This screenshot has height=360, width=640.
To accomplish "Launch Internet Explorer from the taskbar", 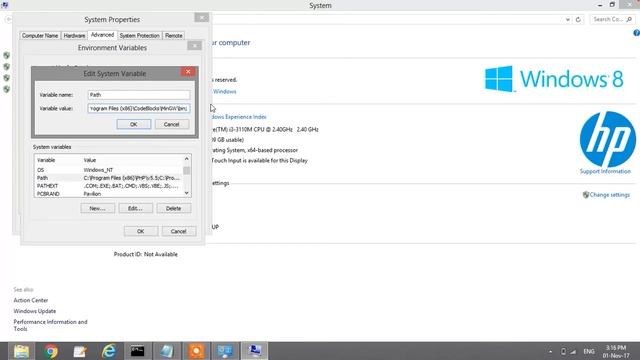I will (x=109, y=351).
